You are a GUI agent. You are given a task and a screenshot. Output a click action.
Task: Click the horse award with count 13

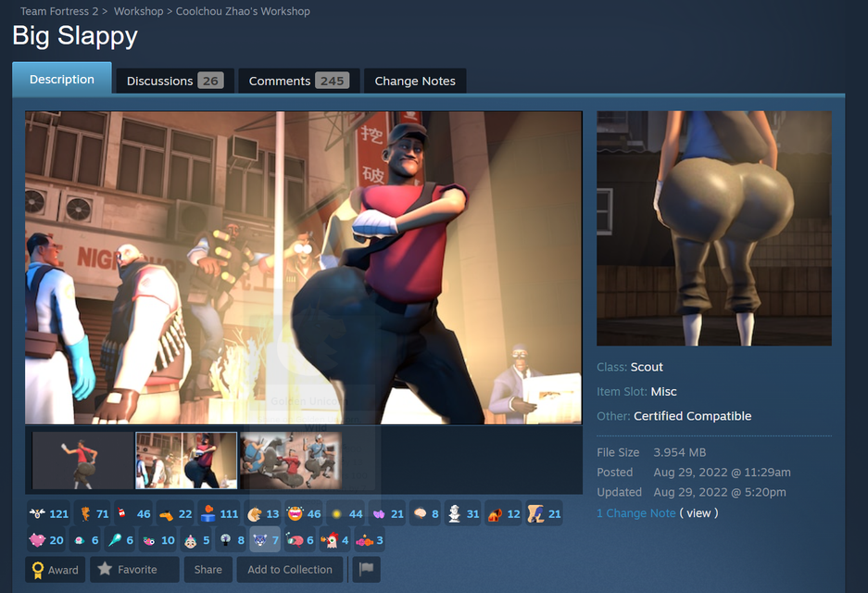[x=263, y=514]
